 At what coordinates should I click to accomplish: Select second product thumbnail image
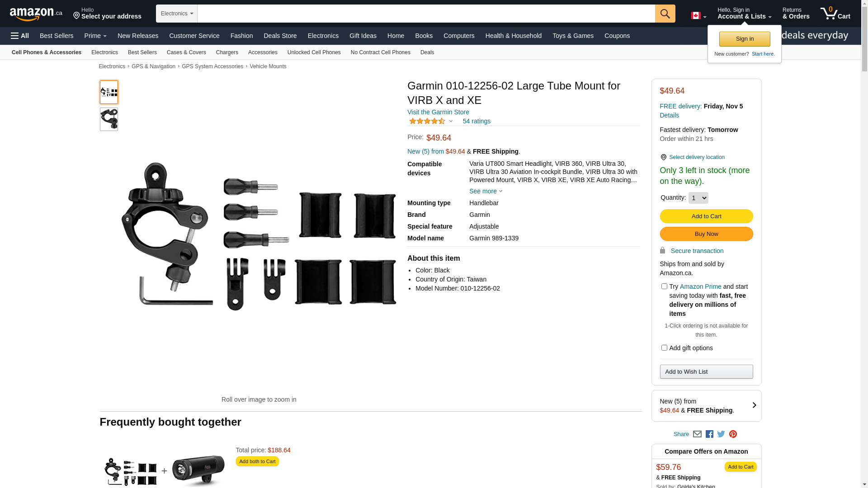click(109, 119)
